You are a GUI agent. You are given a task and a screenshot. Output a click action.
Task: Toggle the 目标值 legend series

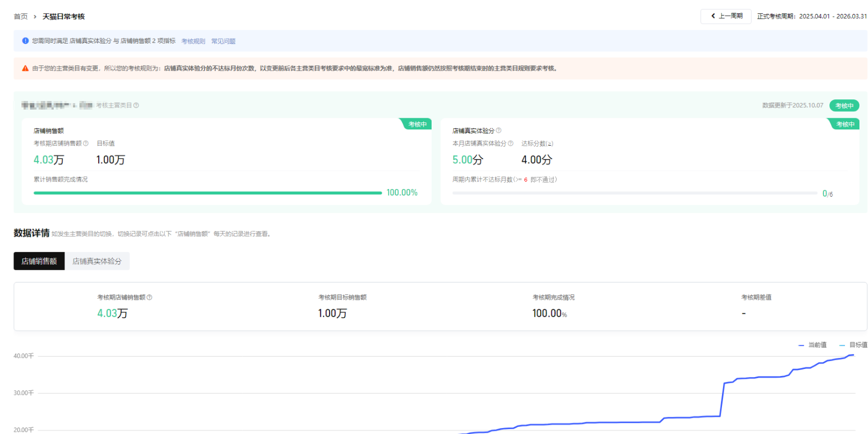click(x=854, y=345)
